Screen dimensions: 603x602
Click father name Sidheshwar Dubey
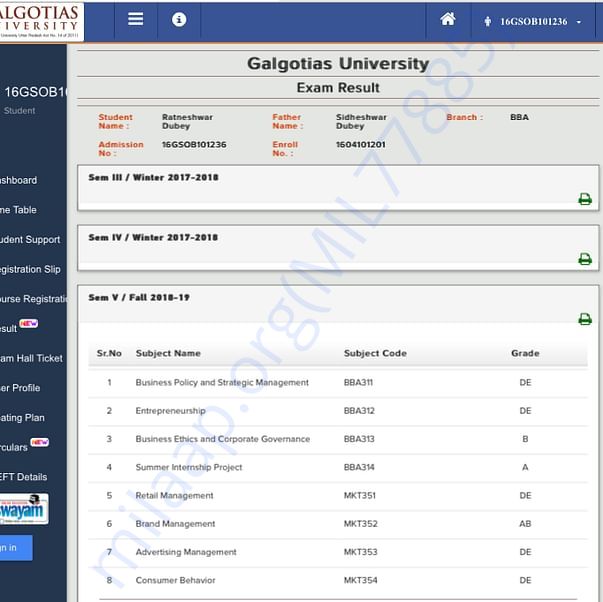pyautogui.click(x=361, y=122)
